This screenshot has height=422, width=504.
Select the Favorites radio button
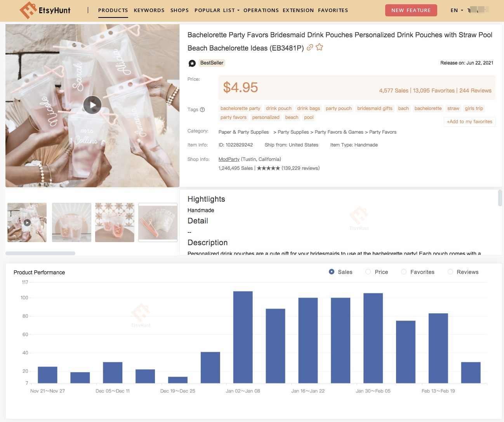(x=404, y=272)
